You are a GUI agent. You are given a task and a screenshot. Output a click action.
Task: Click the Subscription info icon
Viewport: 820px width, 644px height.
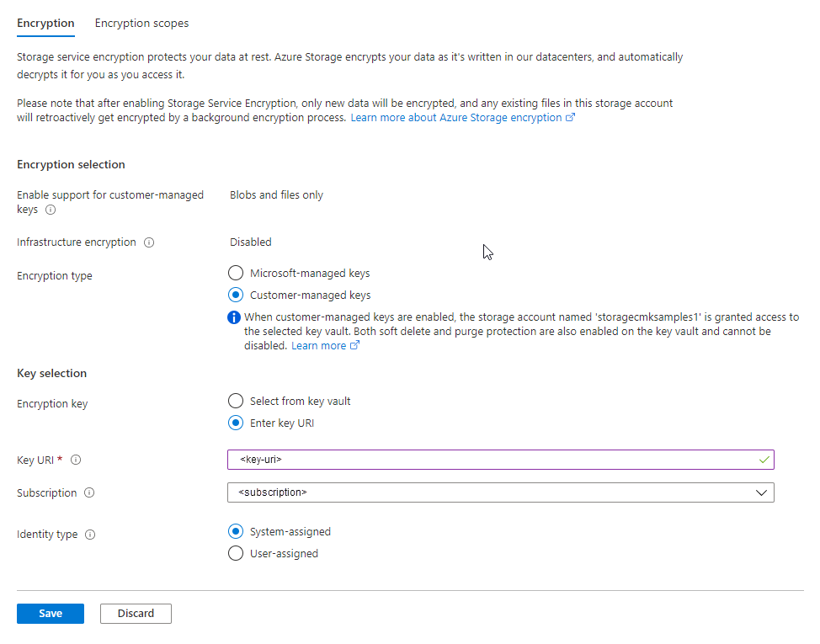[x=88, y=492]
